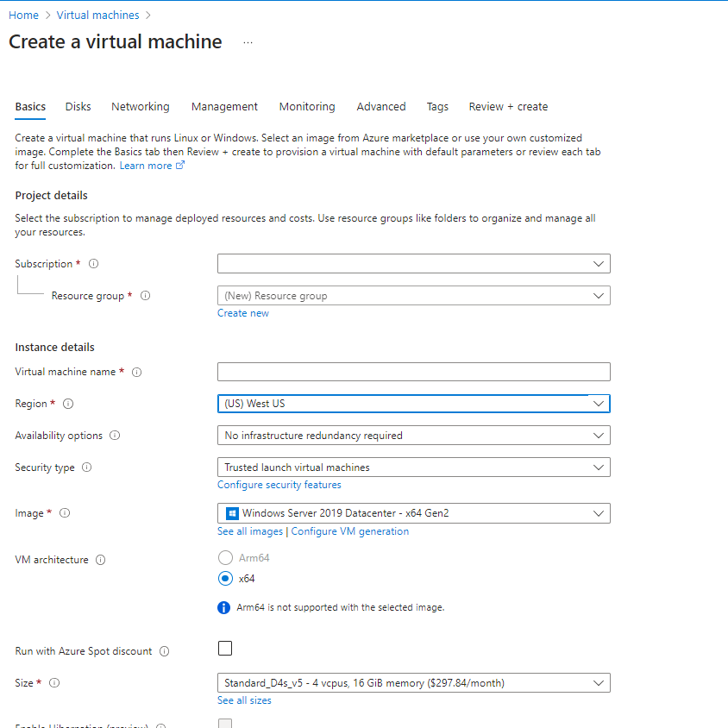The image size is (728, 728).
Task: Click the Availability options info icon
Action: tap(115, 436)
